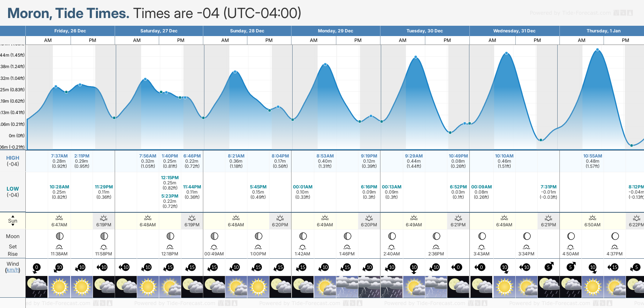Click the moonrise icon above 4:37PM
Screen dimensions: 644x308
pos(615,247)
